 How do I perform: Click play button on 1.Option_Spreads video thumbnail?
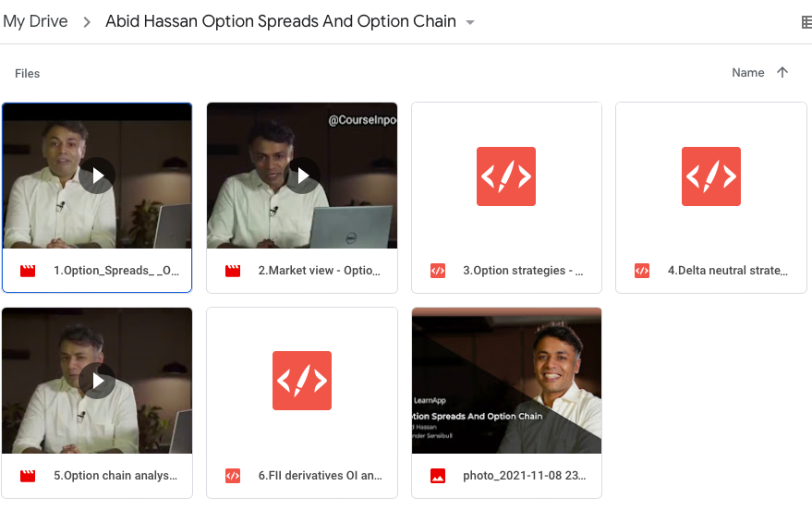[97, 176]
